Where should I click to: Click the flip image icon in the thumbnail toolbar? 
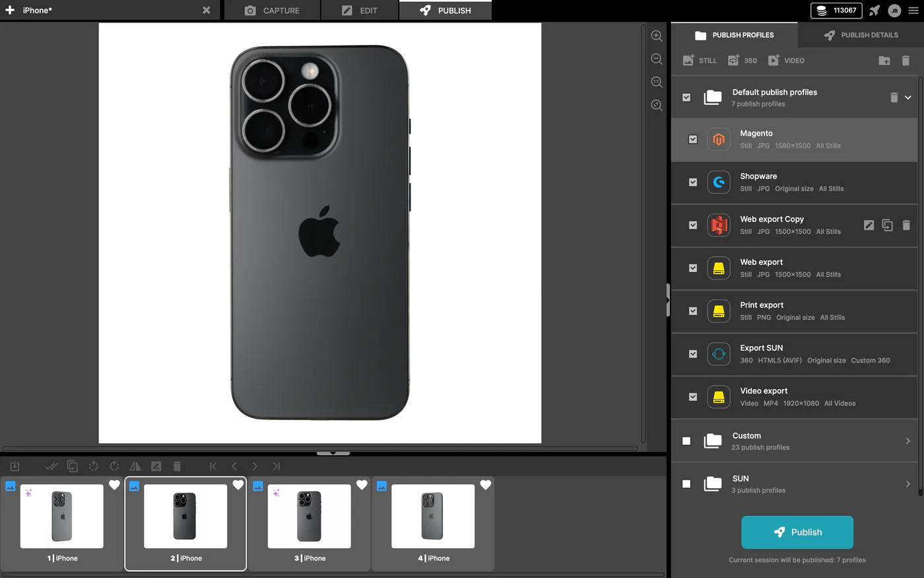point(135,466)
